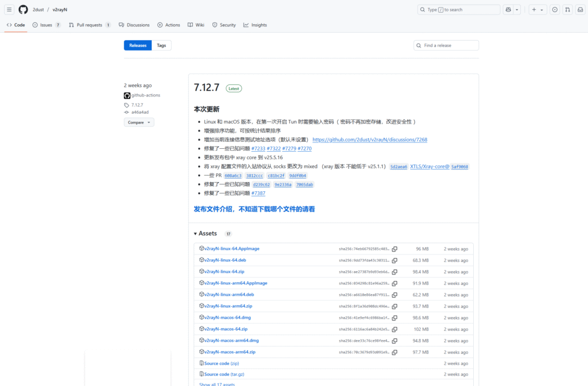
Task: Click the GitHub logo icon
Action: [23, 10]
